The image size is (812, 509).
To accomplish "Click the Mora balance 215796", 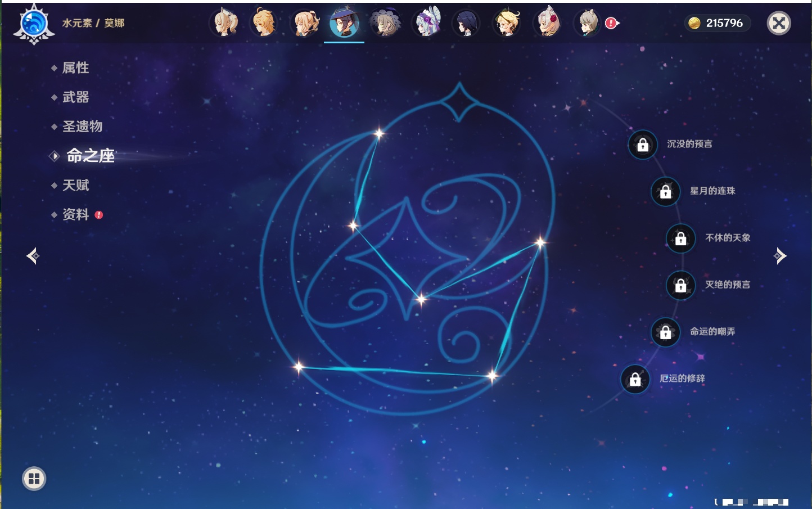I will (724, 23).
